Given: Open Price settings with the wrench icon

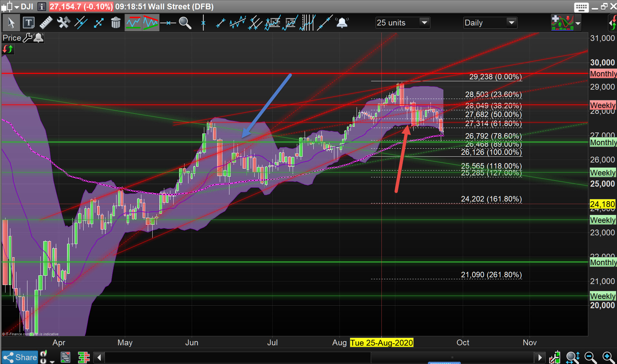Looking at the screenshot, I should [27, 38].
